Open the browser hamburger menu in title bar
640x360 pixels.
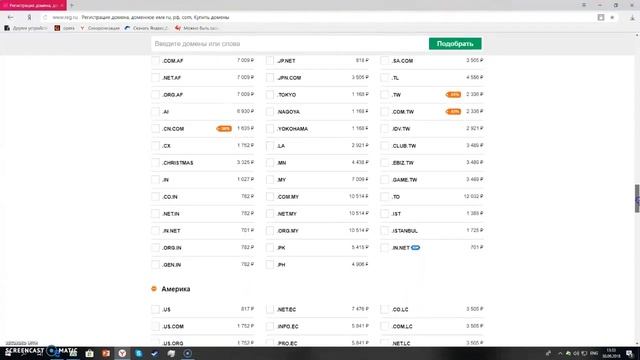(x=584, y=5)
